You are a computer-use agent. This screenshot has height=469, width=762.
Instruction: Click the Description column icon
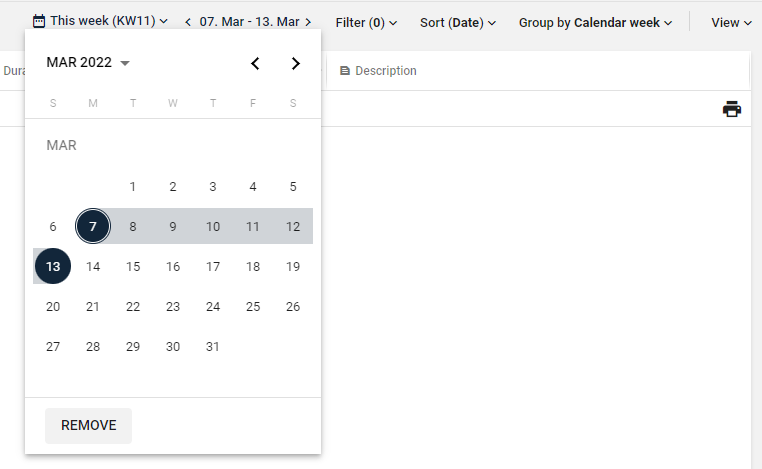click(x=345, y=71)
